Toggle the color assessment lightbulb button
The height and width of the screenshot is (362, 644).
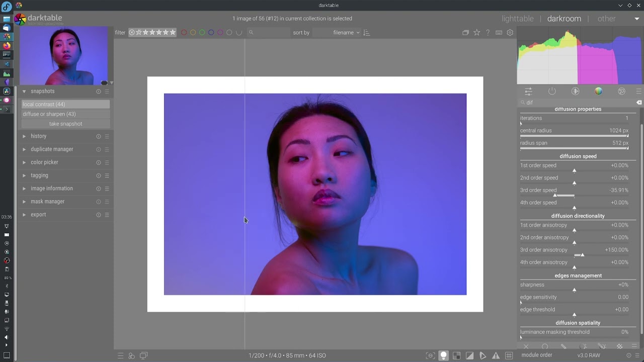(x=443, y=355)
